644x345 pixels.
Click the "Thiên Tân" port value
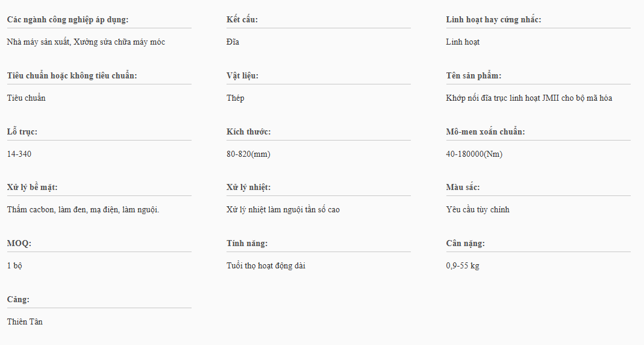click(x=25, y=321)
